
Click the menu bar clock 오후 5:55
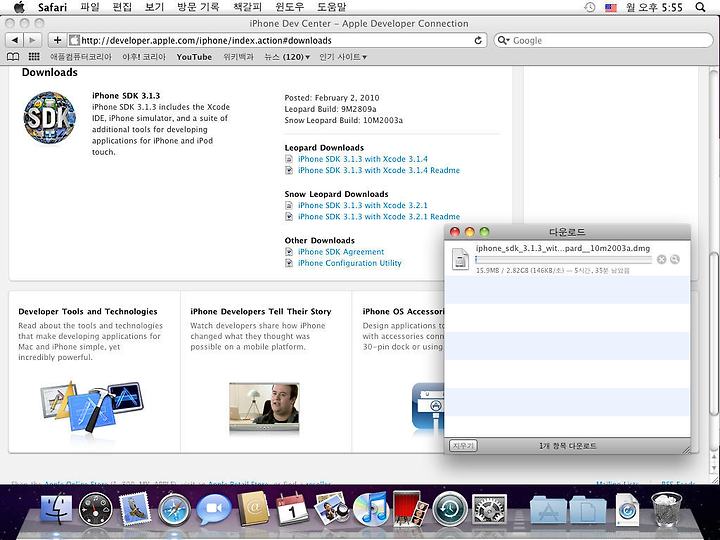pyautogui.click(x=655, y=7)
